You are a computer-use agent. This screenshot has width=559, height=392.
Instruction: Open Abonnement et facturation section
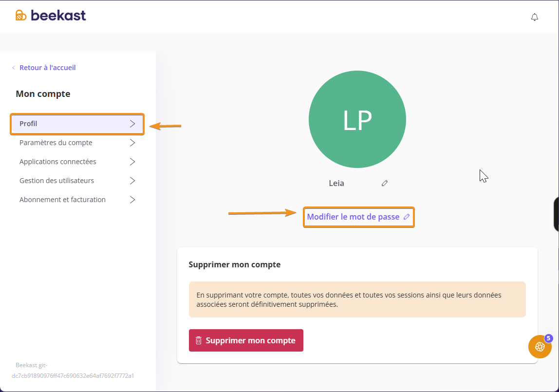(62, 200)
